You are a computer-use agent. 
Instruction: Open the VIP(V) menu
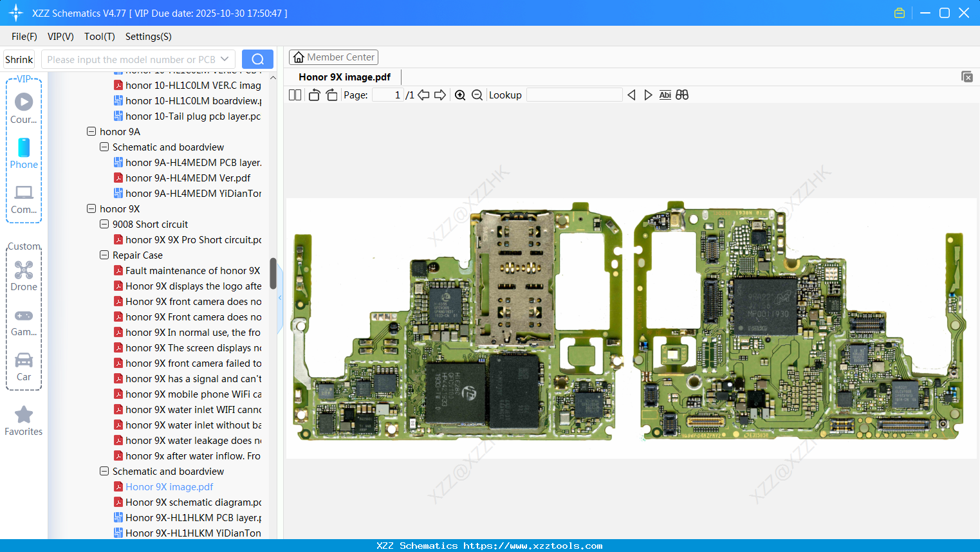60,37
